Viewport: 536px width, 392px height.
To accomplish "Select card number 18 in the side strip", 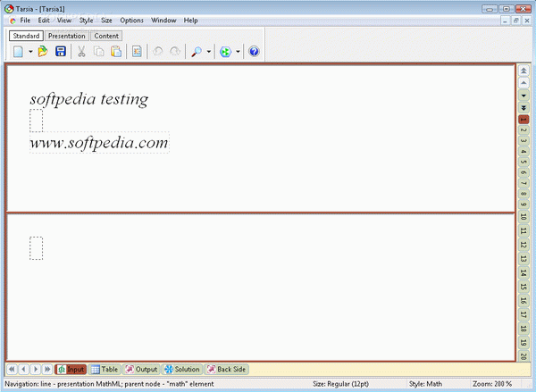I will click(523, 329).
